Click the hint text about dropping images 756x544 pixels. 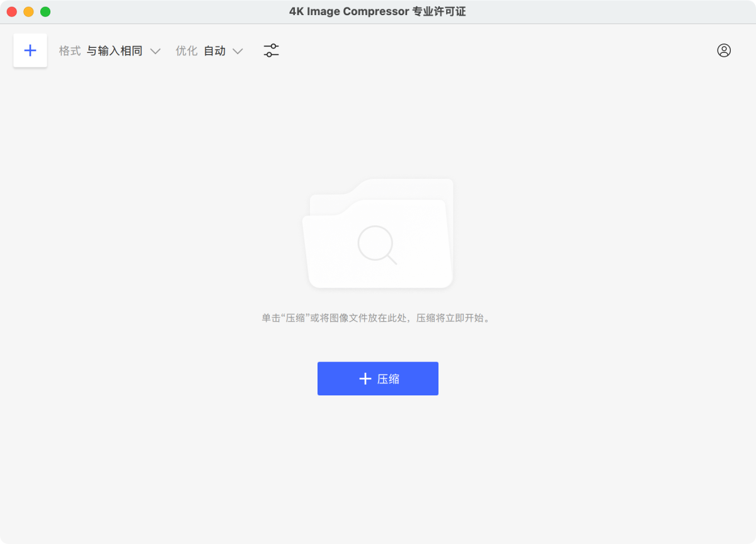(x=377, y=318)
